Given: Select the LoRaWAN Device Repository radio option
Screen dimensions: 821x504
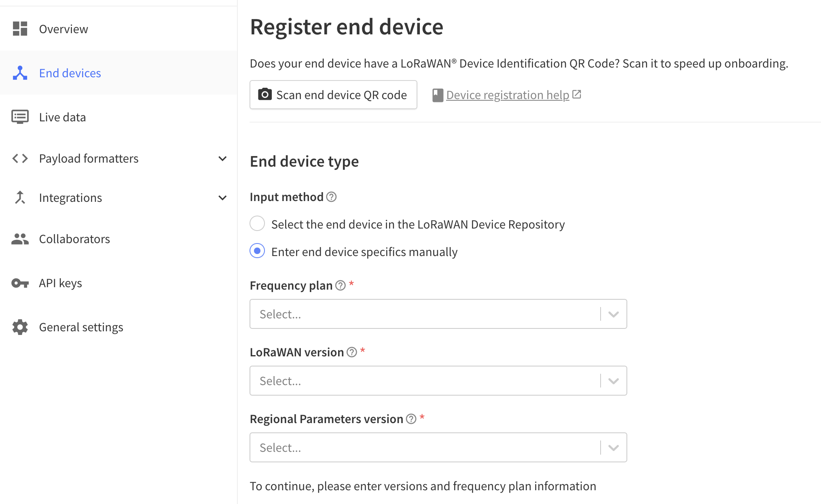Looking at the screenshot, I should coord(257,224).
